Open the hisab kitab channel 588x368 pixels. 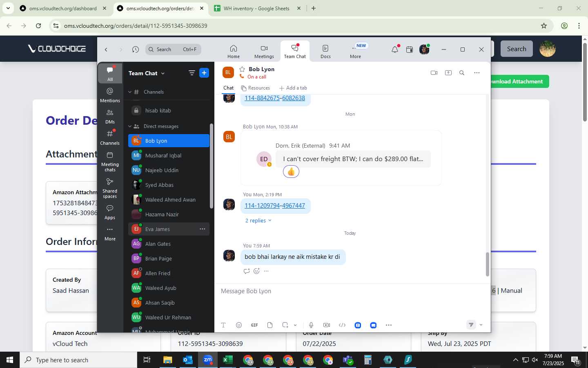click(x=169, y=110)
